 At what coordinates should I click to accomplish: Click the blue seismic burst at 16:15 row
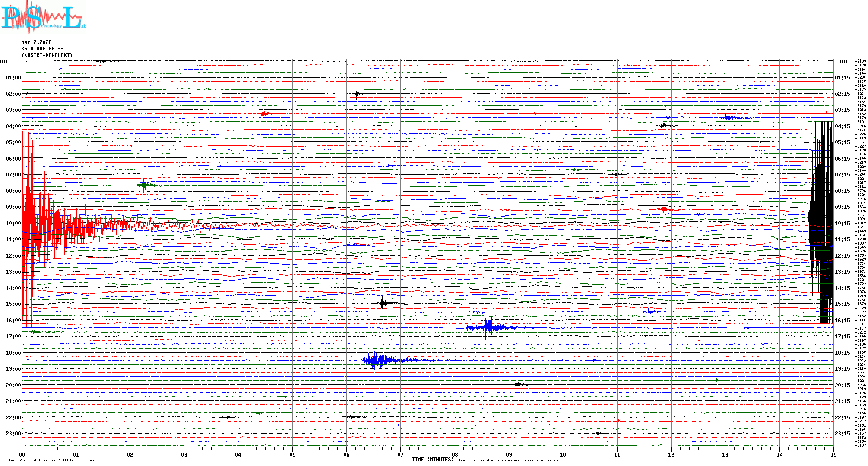pyautogui.click(x=489, y=327)
